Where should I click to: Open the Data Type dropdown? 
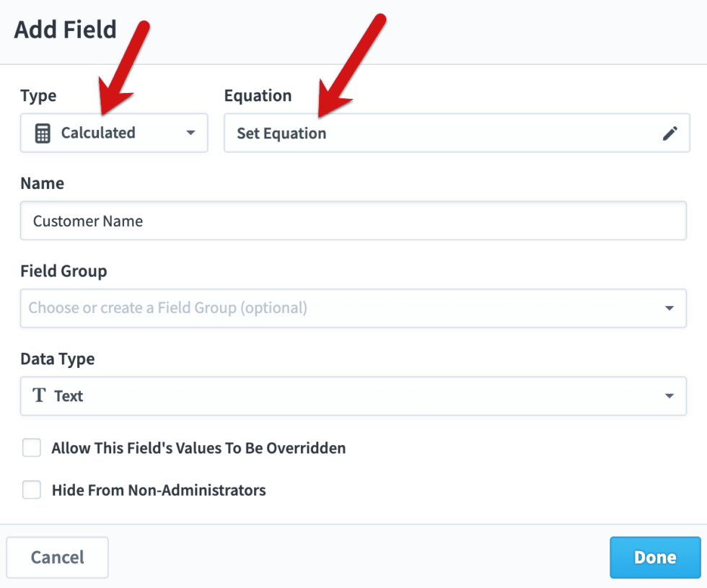[x=671, y=396]
